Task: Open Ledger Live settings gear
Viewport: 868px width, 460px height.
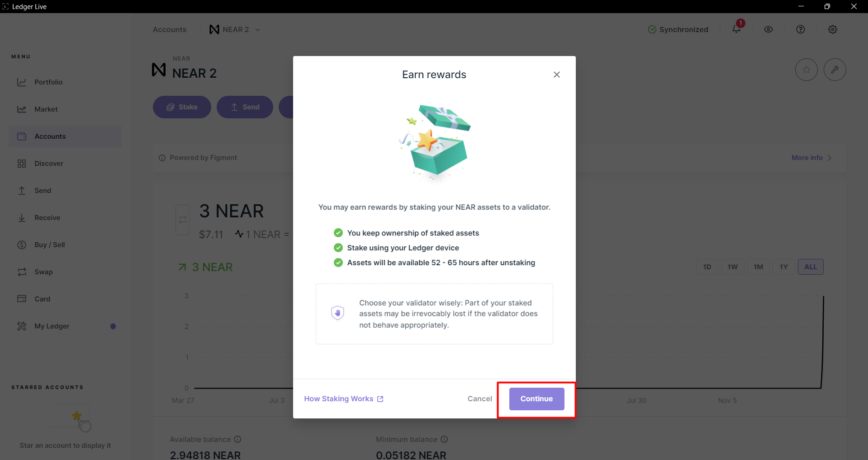Action: click(x=832, y=29)
